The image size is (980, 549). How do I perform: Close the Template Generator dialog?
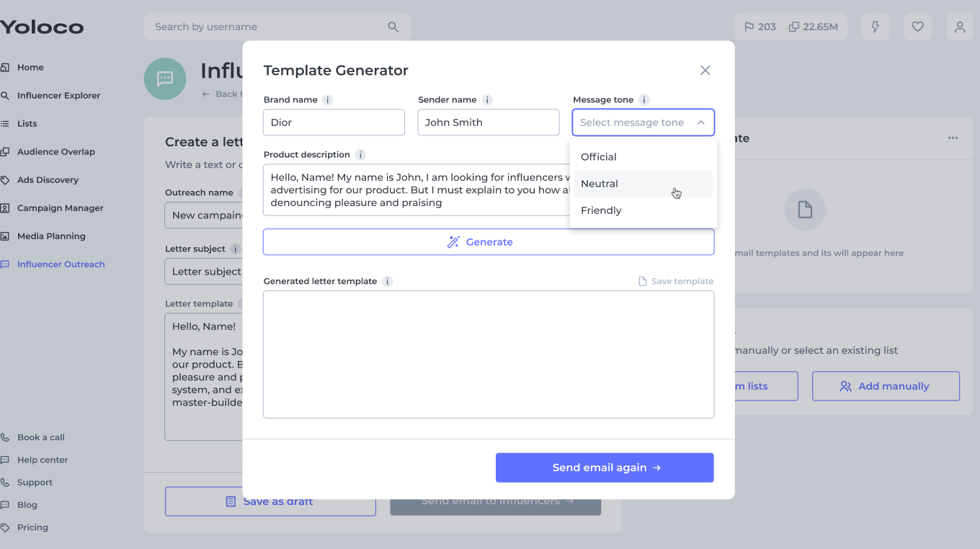[705, 71]
